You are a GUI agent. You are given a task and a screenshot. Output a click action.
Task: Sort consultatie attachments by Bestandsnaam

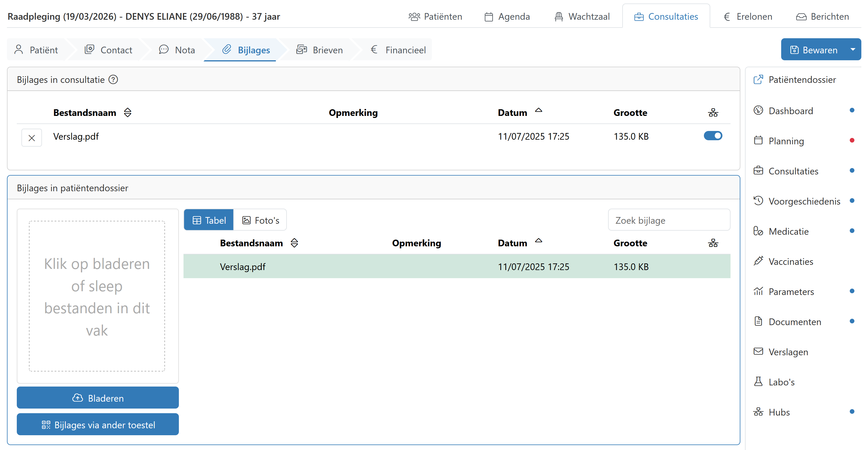(x=127, y=113)
